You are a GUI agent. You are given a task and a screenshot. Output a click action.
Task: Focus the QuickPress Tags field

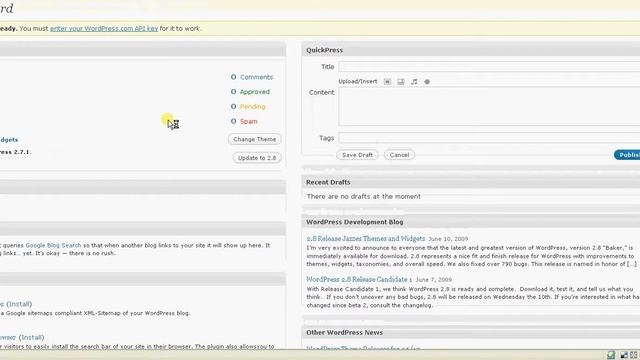tap(489, 138)
